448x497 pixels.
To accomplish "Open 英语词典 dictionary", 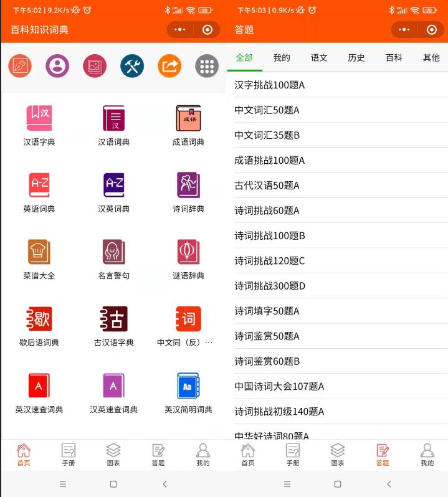I will pyautogui.click(x=39, y=192).
